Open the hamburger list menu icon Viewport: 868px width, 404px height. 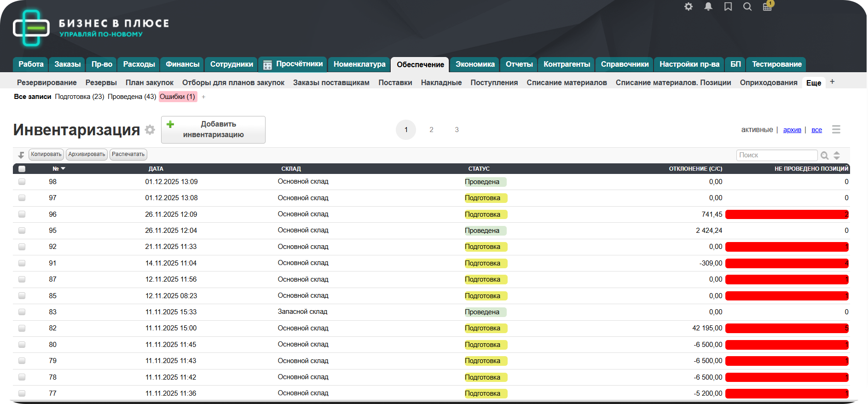[x=836, y=130]
